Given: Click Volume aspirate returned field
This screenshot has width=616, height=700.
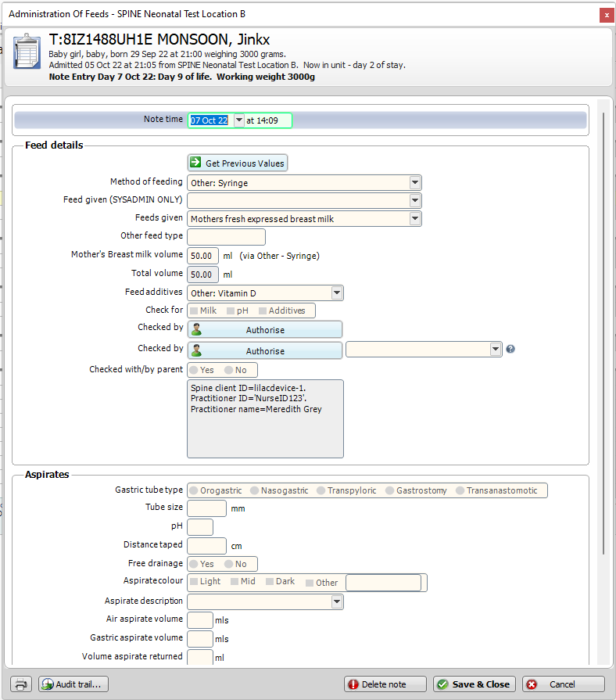Looking at the screenshot, I should click(x=200, y=657).
